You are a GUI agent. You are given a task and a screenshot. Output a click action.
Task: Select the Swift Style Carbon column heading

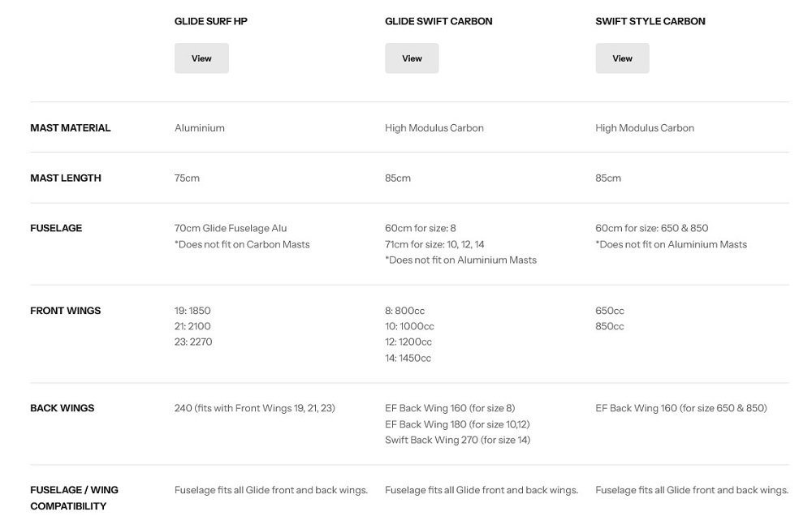coord(650,21)
